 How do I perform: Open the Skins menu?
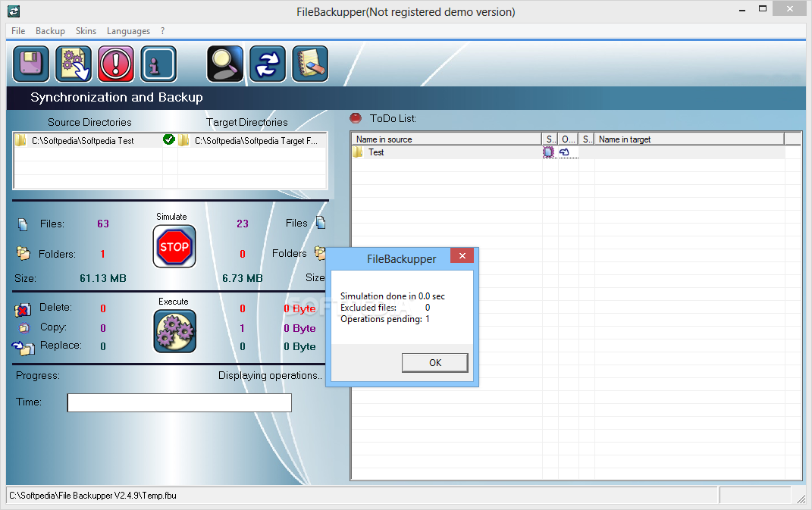[86, 31]
